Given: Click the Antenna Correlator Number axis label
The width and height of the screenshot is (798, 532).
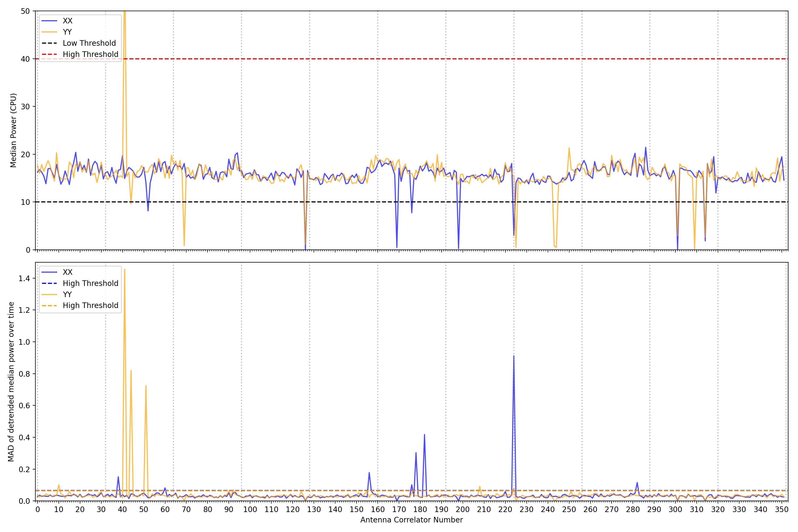Looking at the screenshot, I should [x=411, y=520].
